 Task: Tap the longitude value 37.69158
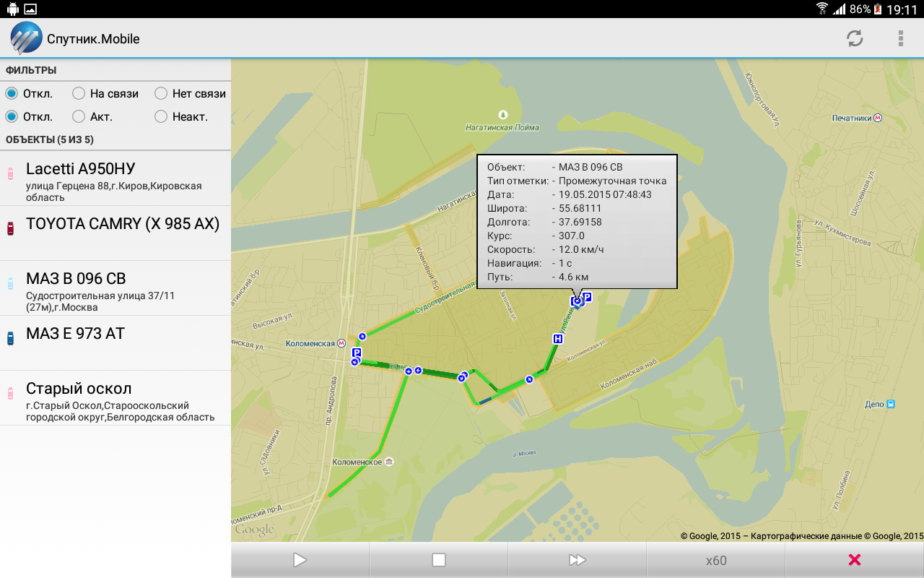pos(580,222)
